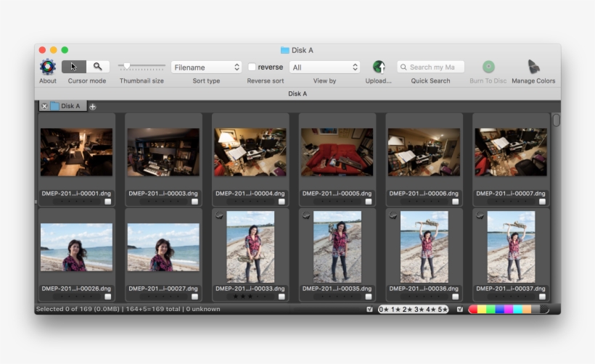
Task: Add a new tab with the plus icon
Action: point(93,107)
